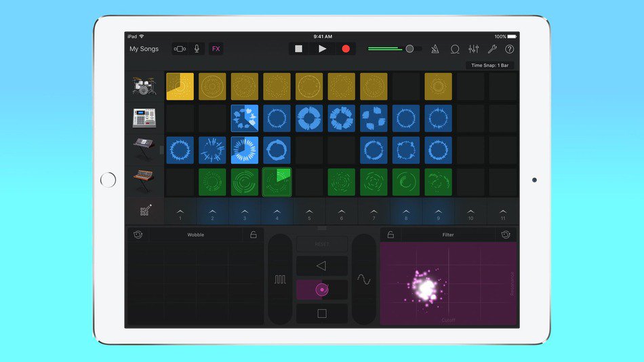Switch to Tracks view icon
The image size is (644, 362).
coord(180,49)
